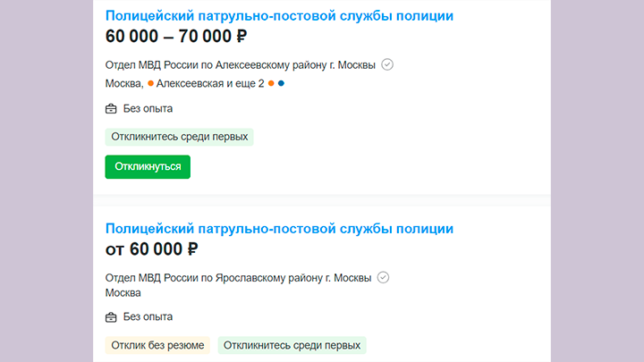Click briefcase icon in the second vacancy
The image size is (644, 362).
111,317
